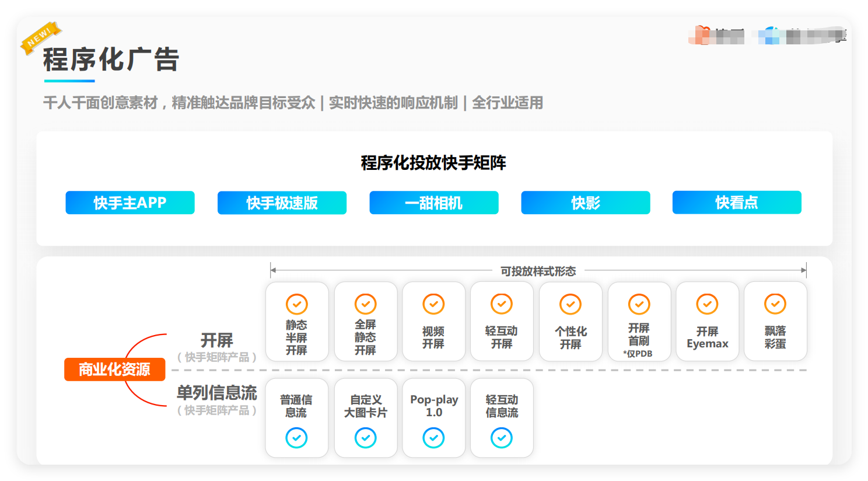
Task: Click the 一甜相机 button
Action: pyautogui.click(x=434, y=203)
